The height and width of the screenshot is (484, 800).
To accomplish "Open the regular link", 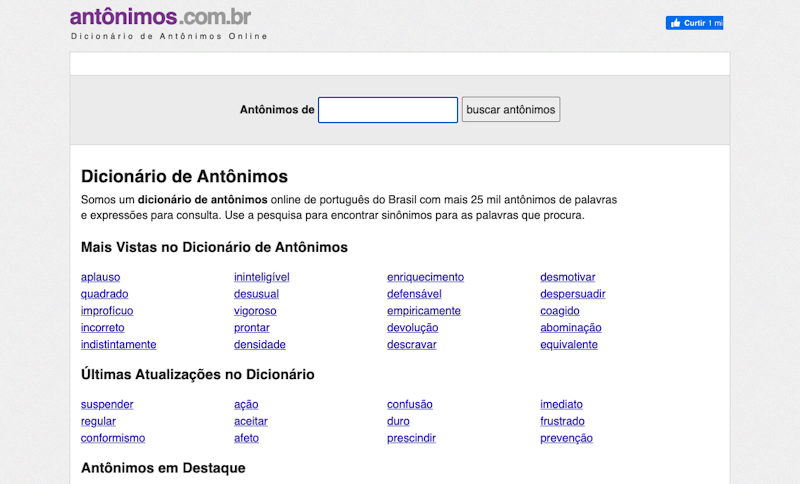I will 98,421.
